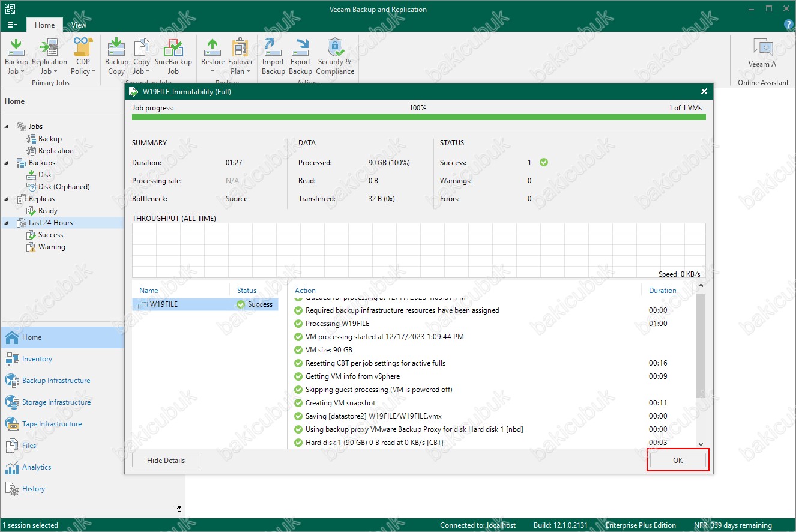Click the help question mark icon
This screenshot has width=796, height=532.
789,25
